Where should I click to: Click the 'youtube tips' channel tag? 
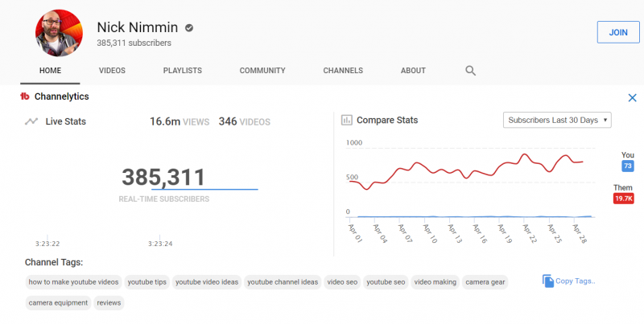pos(147,282)
